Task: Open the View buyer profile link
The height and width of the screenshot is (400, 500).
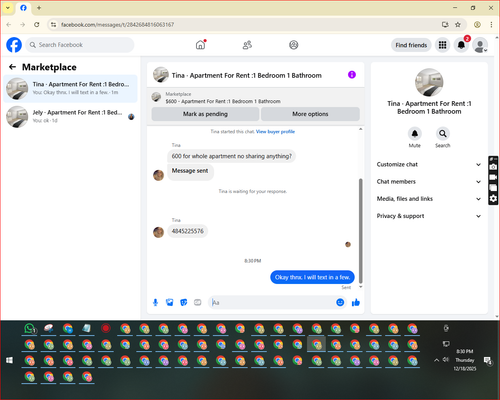Action: pos(275,132)
